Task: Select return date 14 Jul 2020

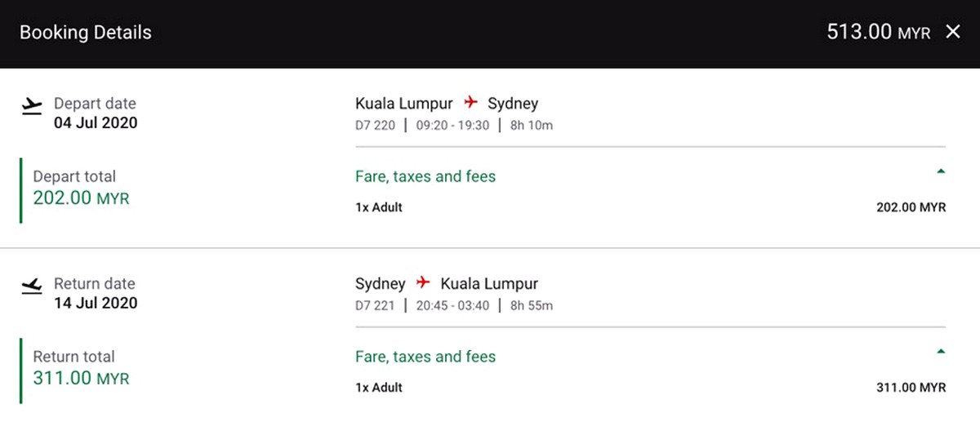Action: [96, 303]
